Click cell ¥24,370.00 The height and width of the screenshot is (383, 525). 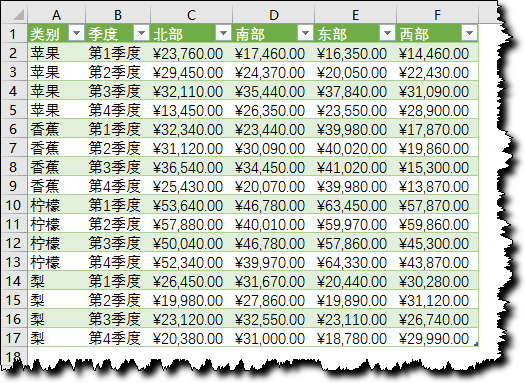pos(273,72)
